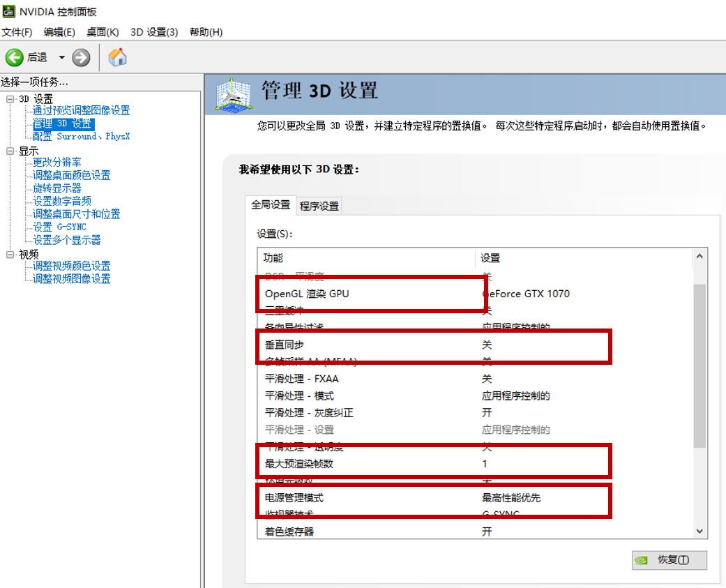Collapse the 3D 设置 tree node

tap(10, 98)
